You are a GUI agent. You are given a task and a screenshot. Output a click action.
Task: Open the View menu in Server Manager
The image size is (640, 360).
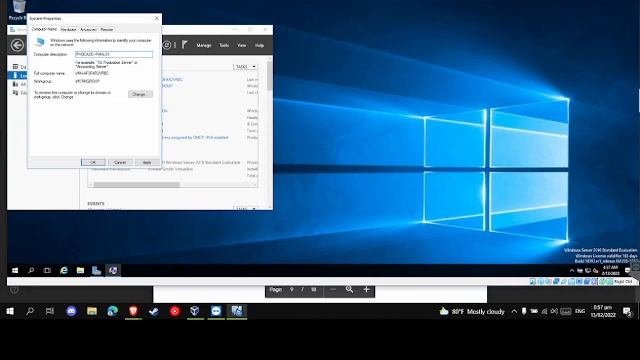coord(242,45)
